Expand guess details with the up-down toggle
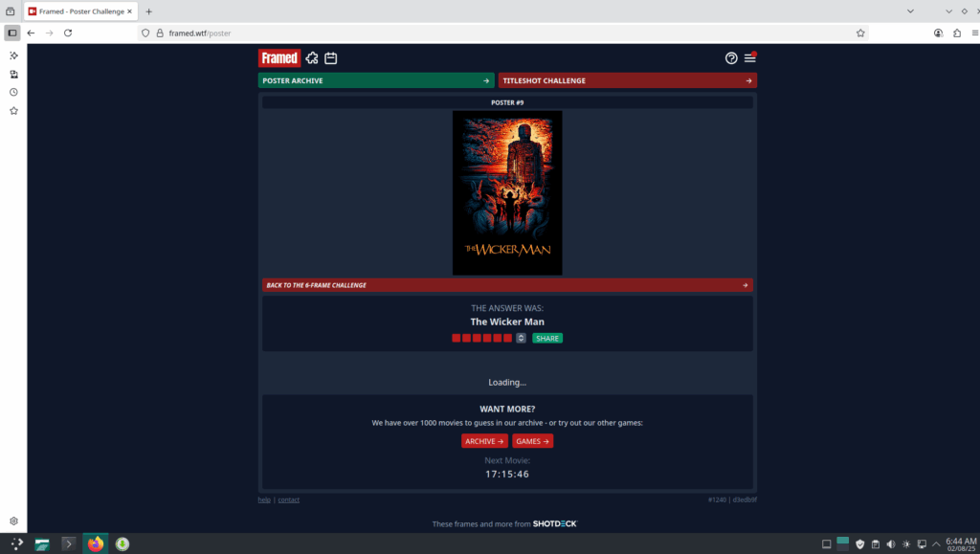Screen dimensions: 980x554 (x=521, y=338)
